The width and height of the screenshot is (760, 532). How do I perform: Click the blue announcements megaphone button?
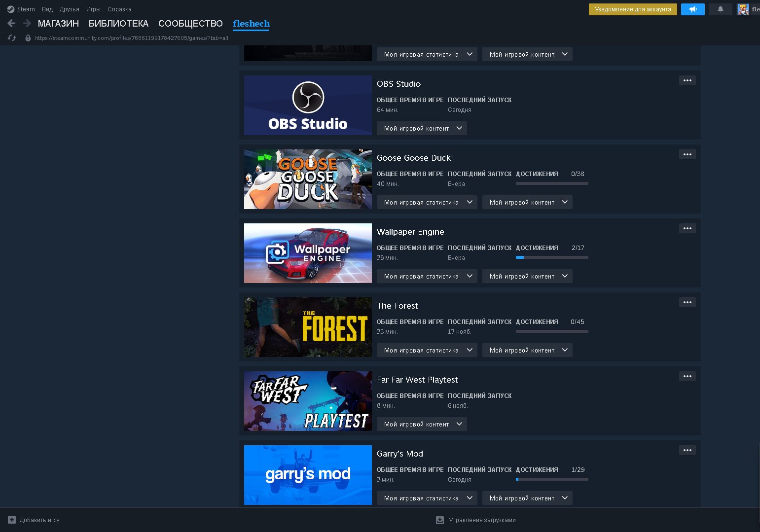point(692,9)
